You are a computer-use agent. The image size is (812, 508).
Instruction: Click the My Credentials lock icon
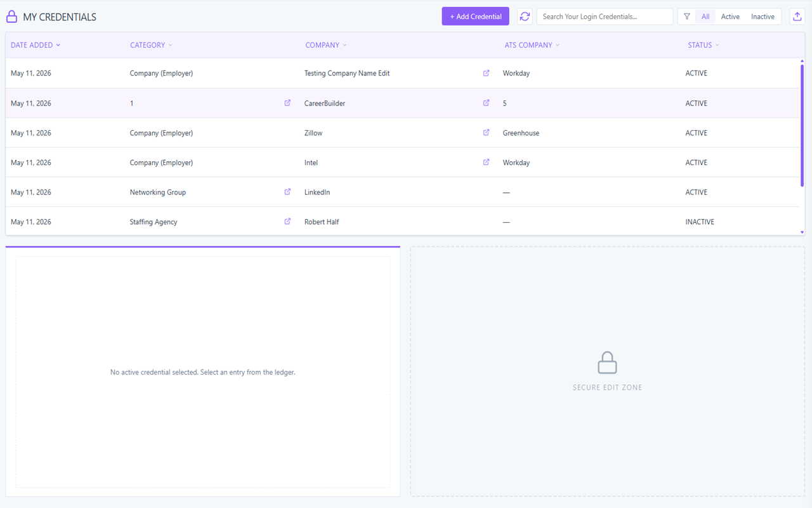[x=11, y=17]
